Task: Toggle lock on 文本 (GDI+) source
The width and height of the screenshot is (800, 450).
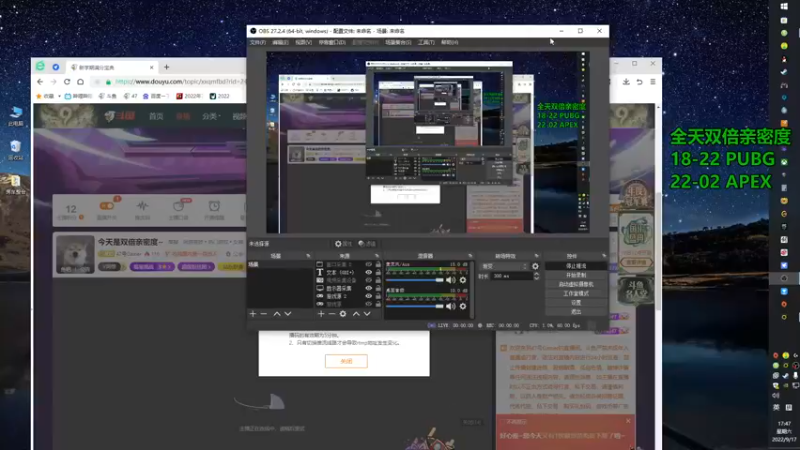Action: tap(378, 272)
